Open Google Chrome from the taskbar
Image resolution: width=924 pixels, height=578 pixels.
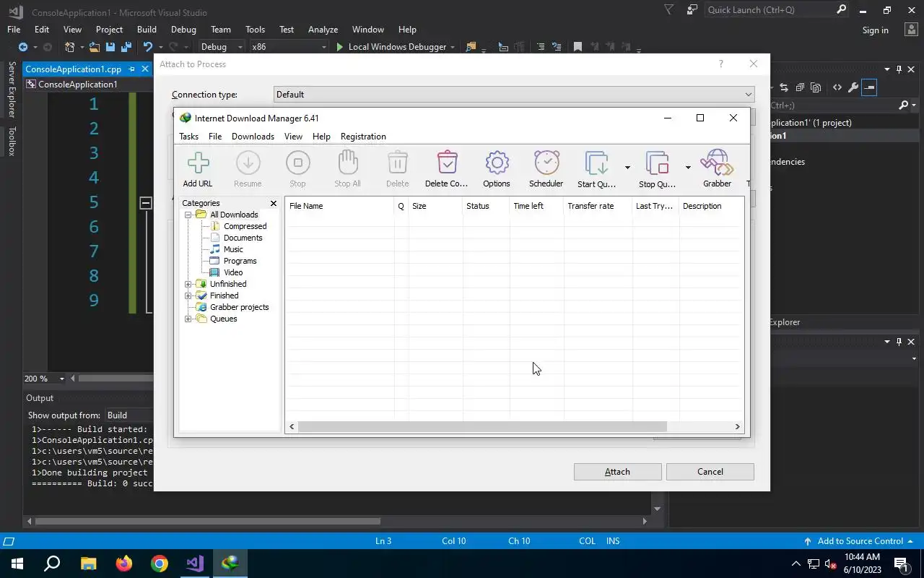pyautogui.click(x=160, y=564)
